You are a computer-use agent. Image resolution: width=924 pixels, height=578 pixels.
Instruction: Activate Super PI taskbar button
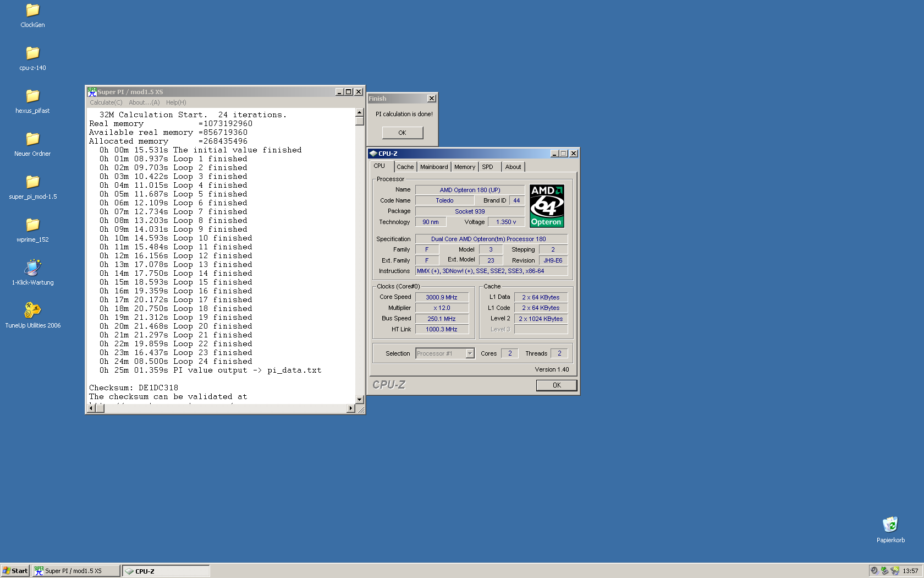click(x=76, y=571)
